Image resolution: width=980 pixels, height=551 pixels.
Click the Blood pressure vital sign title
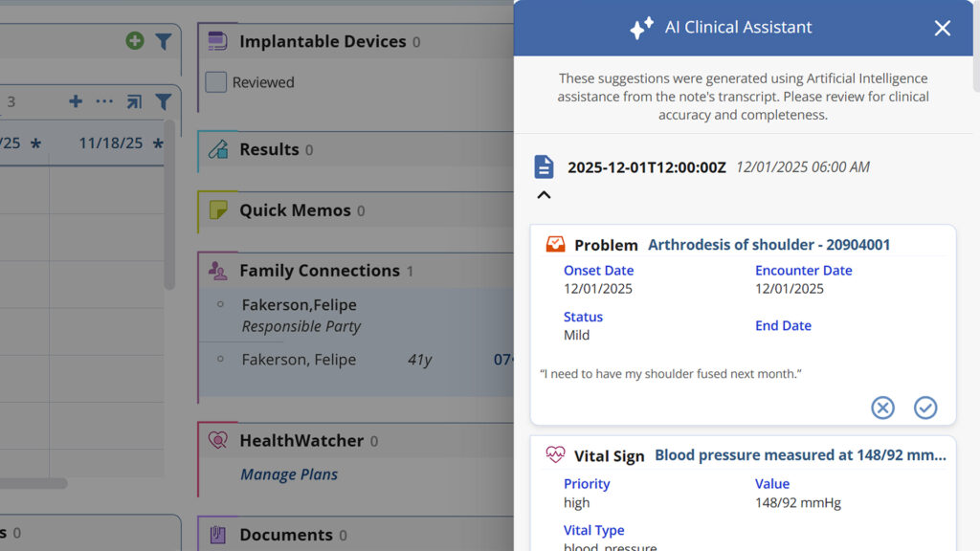(x=800, y=455)
